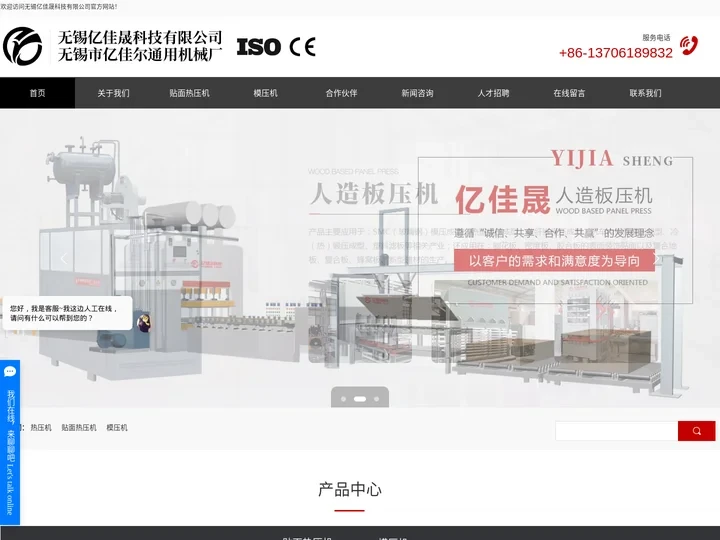Click 无锡市亿佳尔通用机械厂 text

pyautogui.click(x=140, y=54)
